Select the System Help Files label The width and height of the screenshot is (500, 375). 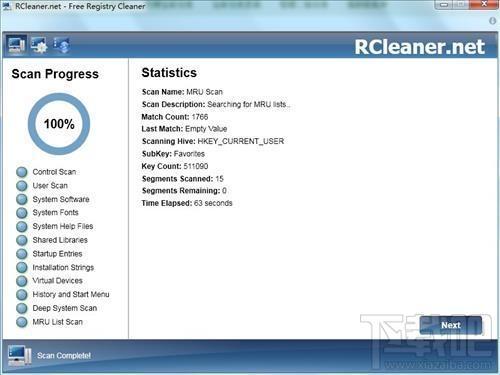coord(63,226)
